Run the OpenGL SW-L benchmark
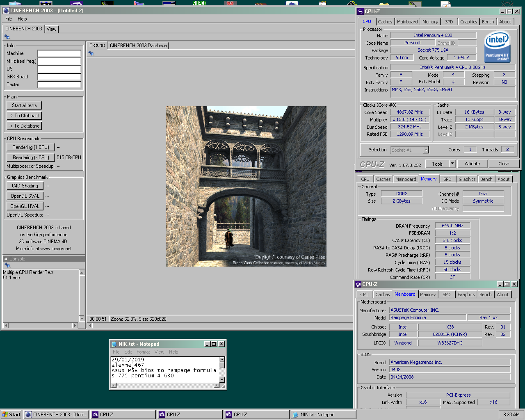This screenshot has height=420, width=525. (25, 196)
